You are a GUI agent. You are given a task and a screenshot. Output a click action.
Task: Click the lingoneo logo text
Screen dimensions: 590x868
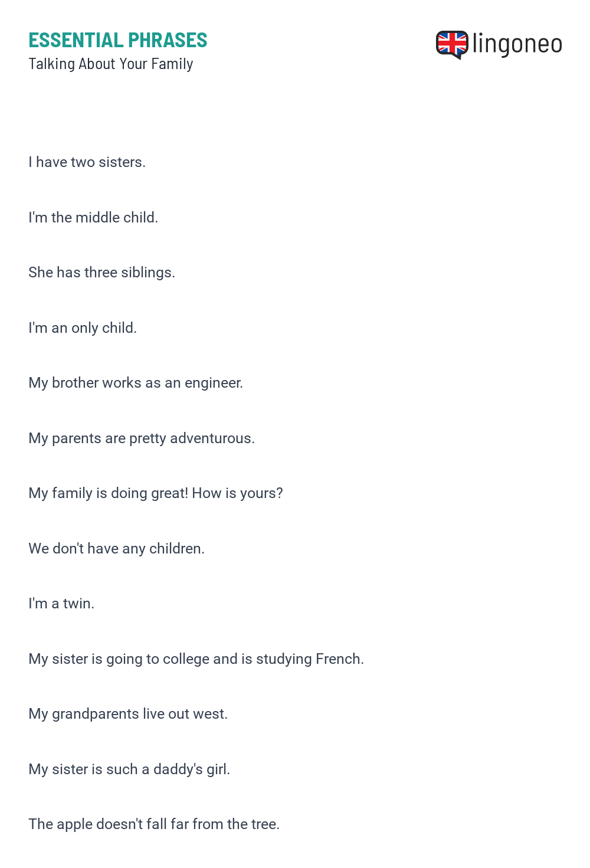click(x=517, y=44)
